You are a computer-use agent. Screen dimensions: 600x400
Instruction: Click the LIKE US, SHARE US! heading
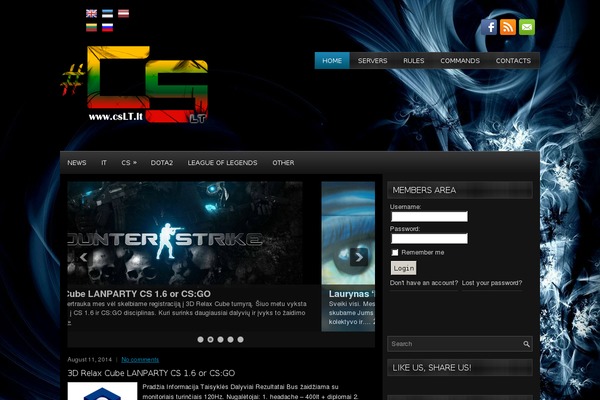click(x=432, y=367)
